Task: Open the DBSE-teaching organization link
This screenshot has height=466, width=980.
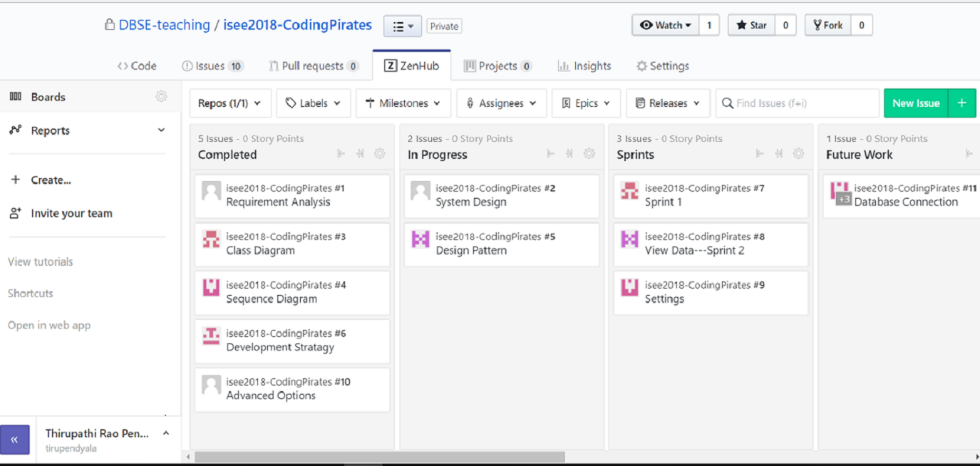Action: pyautogui.click(x=165, y=25)
